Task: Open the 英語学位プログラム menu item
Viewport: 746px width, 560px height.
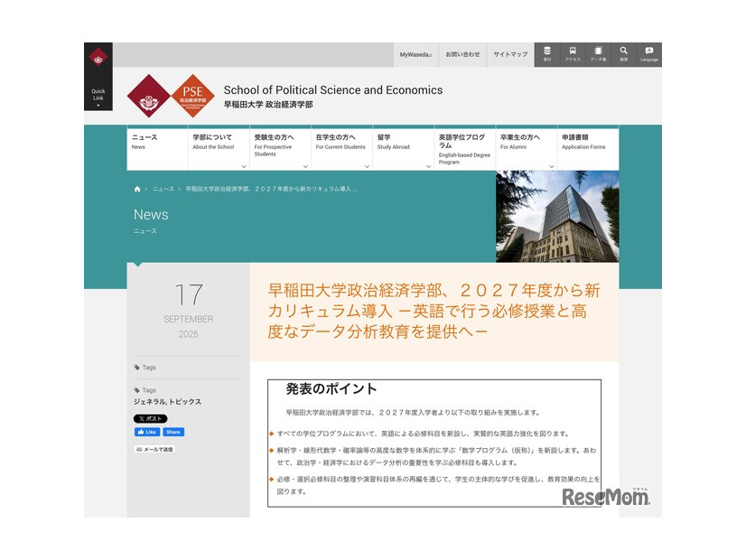Action: point(465,148)
